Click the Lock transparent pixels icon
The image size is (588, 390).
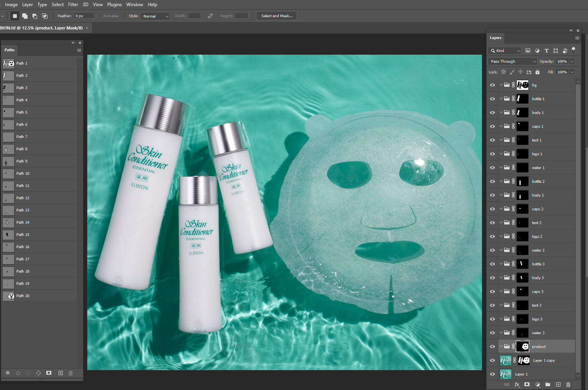[504, 72]
